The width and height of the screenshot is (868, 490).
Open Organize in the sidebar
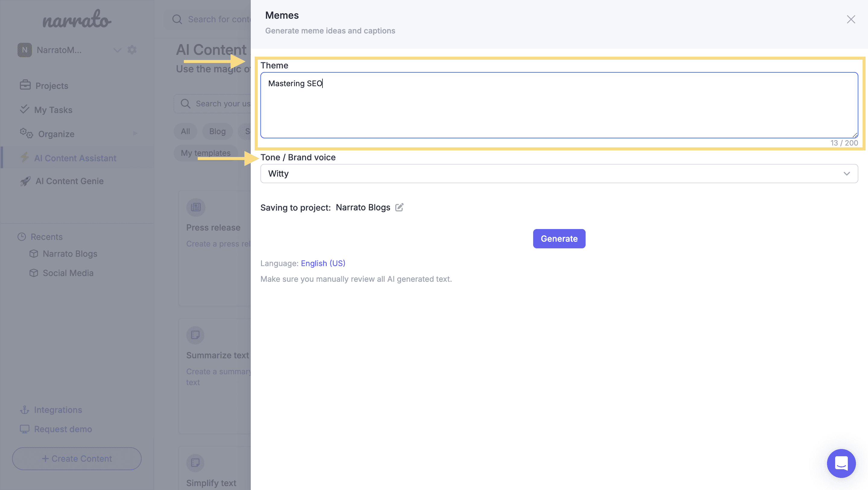56,134
